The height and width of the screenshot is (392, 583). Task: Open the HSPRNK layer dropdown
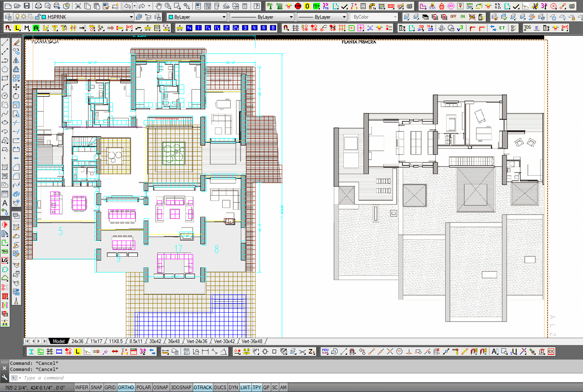[x=131, y=17]
